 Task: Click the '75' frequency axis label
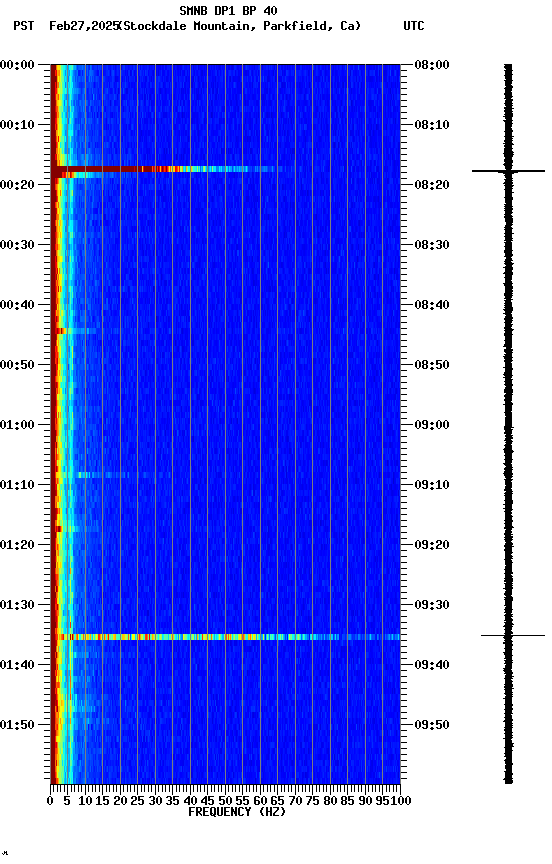pyautogui.click(x=312, y=801)
